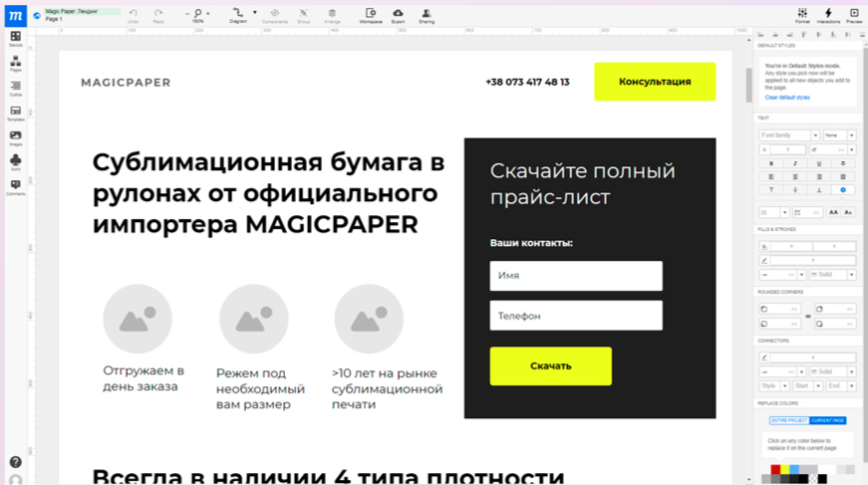Select Current Page color scope
This screenshot has width=868, height=485.
click(827, 421)
